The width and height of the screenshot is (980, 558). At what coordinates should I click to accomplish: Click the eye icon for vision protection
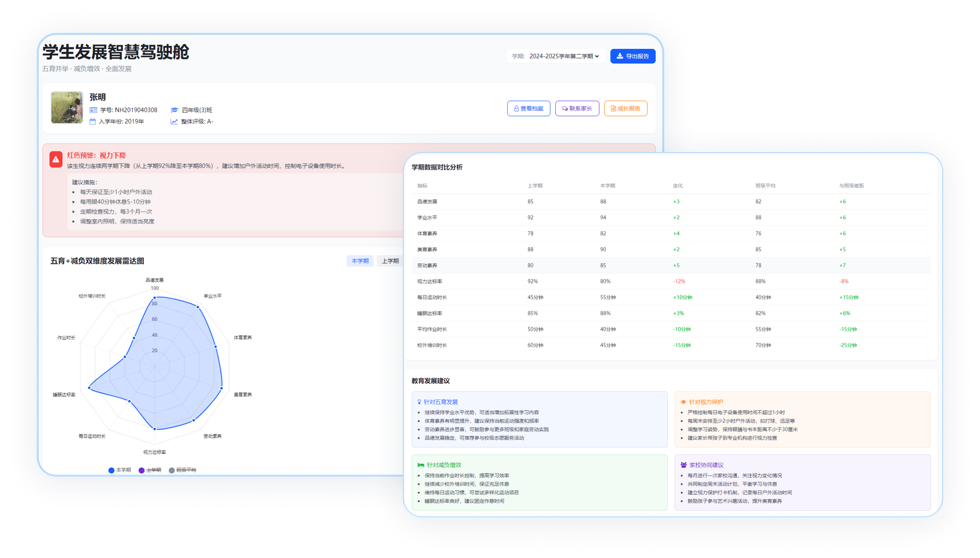click(x=683, y=402)
